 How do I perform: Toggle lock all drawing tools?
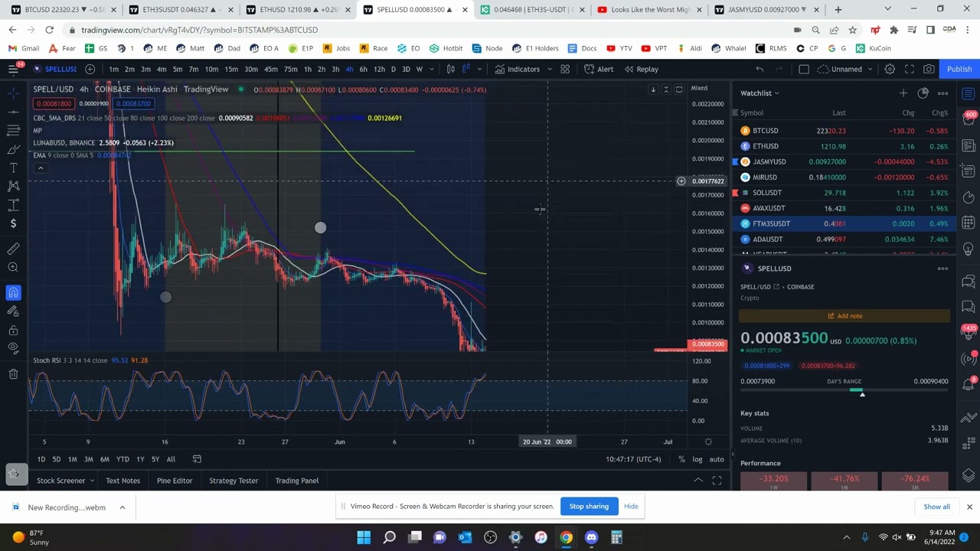coord(13,330)
